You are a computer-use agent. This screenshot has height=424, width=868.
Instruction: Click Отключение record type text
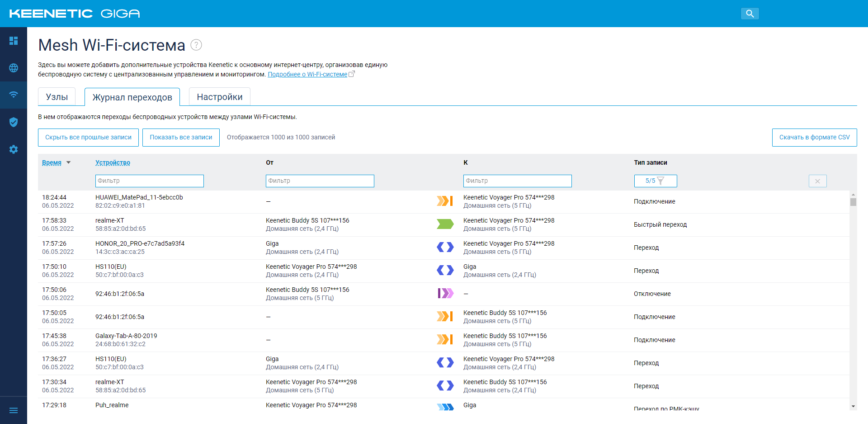(x=652, y=294)
